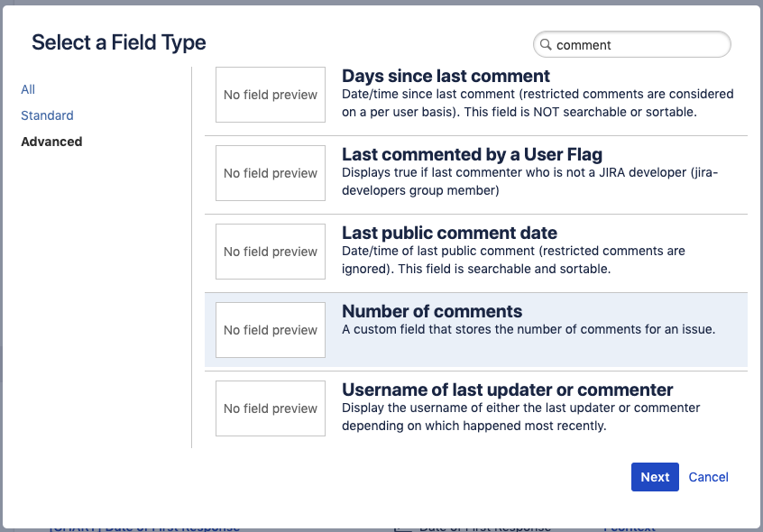The image size is (763, 532).
Task: Cancel the field type selection
Action: pos(708,476)
